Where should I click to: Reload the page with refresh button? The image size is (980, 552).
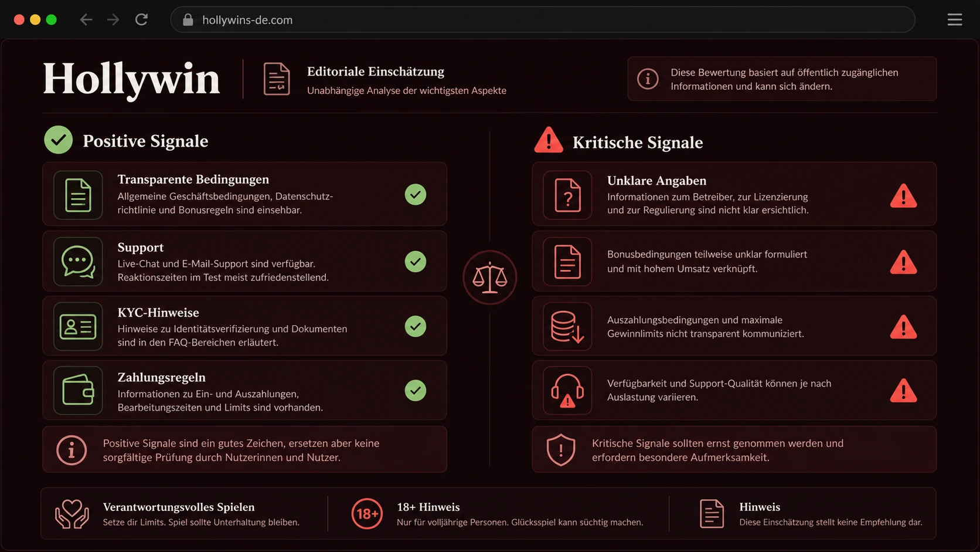(141, 20)
